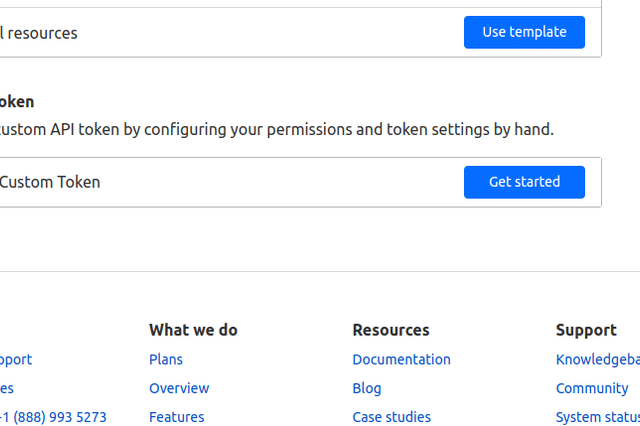Open the Documentation link under Resources
This screenshot has height=426, width=640.
click(401, 359)
